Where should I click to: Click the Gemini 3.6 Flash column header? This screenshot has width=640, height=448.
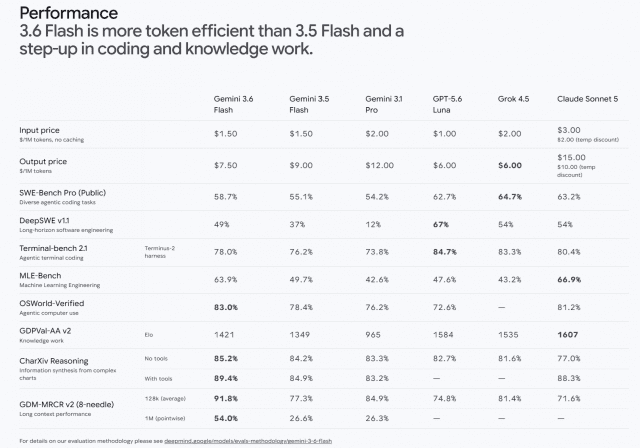tap(233, 104)
